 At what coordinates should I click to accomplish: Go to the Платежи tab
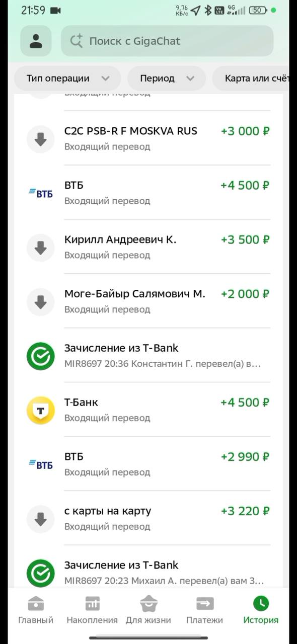tap(204, 610)
